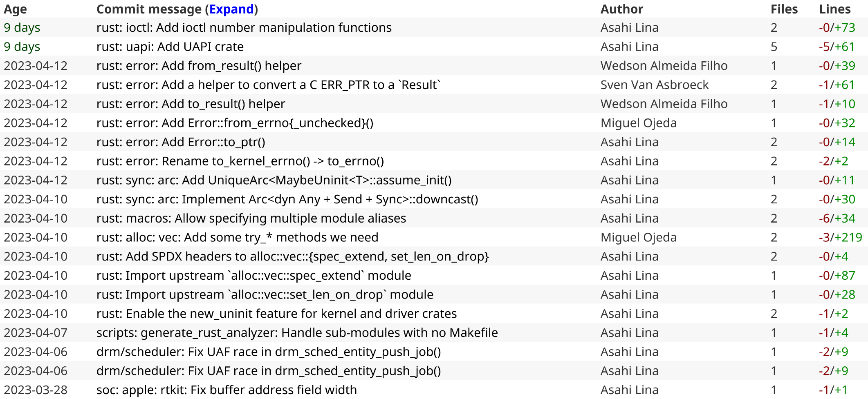The image size is (868, 399).
Task: Open commit 'Add Error::from_errno{_unchecked}()'
Action: [x=235, y=123]
